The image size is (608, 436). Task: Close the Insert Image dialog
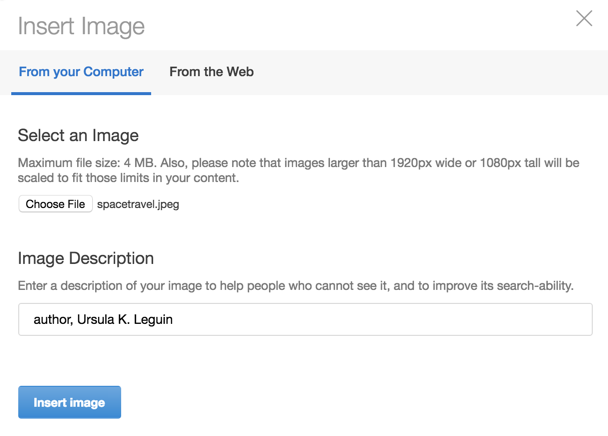584,18
